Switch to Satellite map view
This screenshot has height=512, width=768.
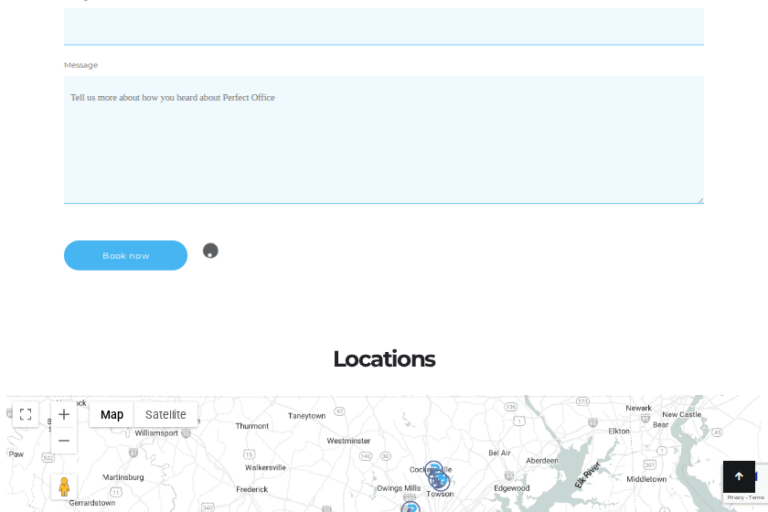click(165, 415)
